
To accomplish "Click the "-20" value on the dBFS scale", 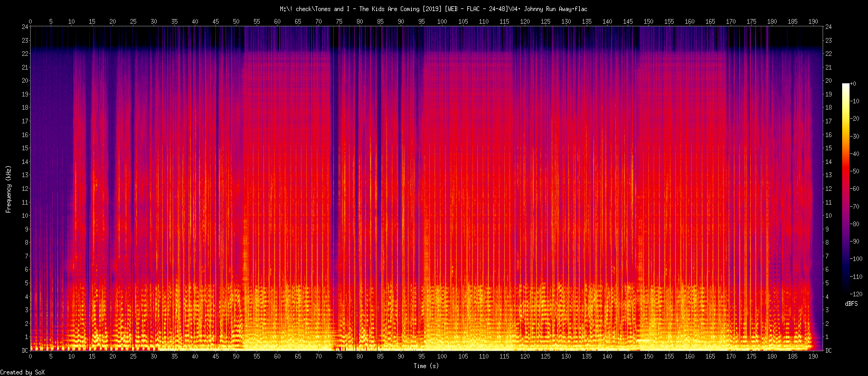I will tap(855, 119).
